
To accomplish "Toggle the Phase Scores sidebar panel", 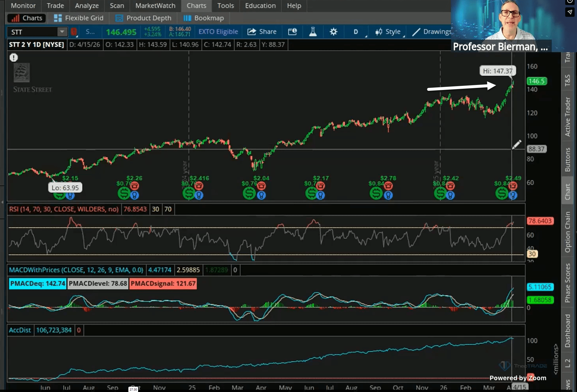I will click(x=567, y=283).
